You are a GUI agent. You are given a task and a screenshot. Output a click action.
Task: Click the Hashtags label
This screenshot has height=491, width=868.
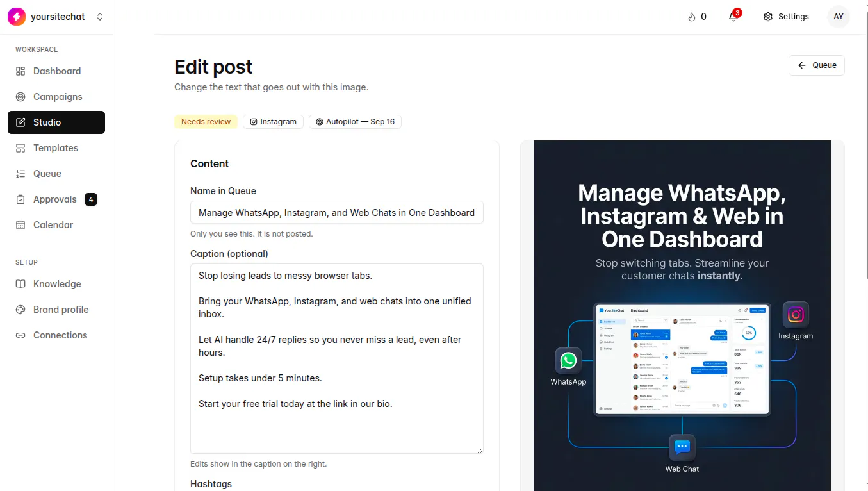coord(211,484)
